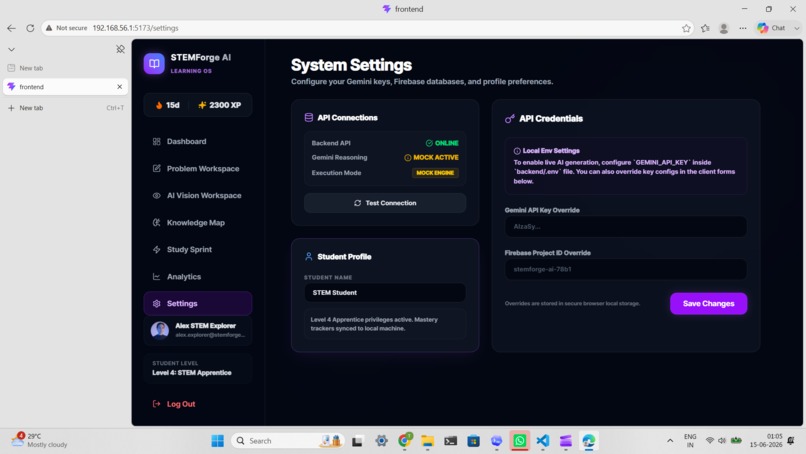Click the browser profile avatar icon
Viewport: 806px width, 454px height.
724,28
